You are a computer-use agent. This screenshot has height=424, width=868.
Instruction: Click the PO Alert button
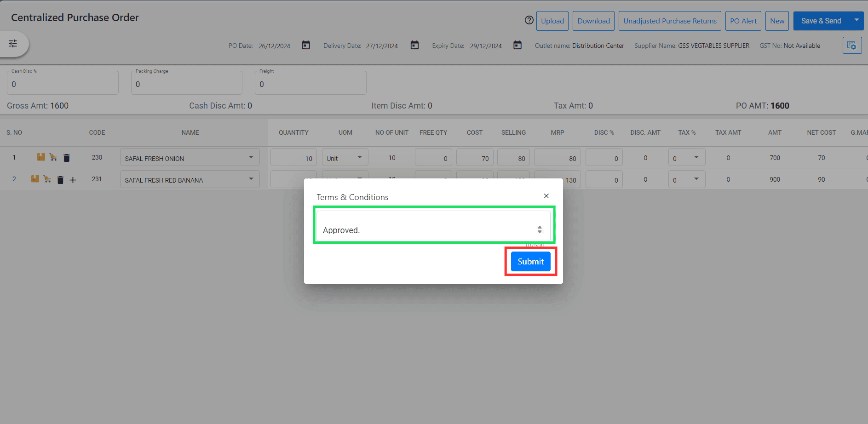pyautogui.click(x=743, y=21)
